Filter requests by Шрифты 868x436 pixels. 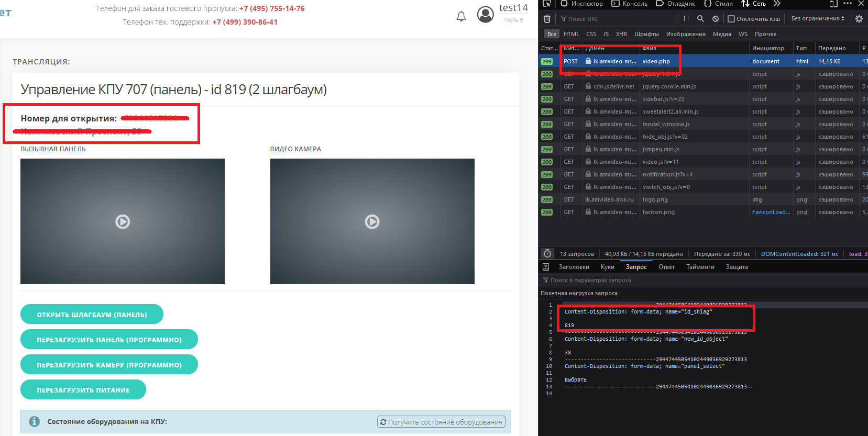tap(647, 34)
